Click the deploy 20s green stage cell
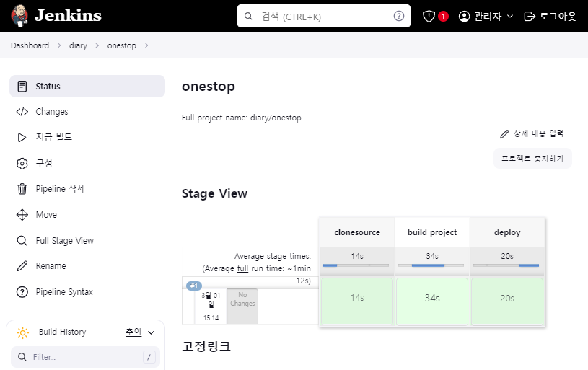The height and width of the screenshot is (370, 588). tap(507, 301)
